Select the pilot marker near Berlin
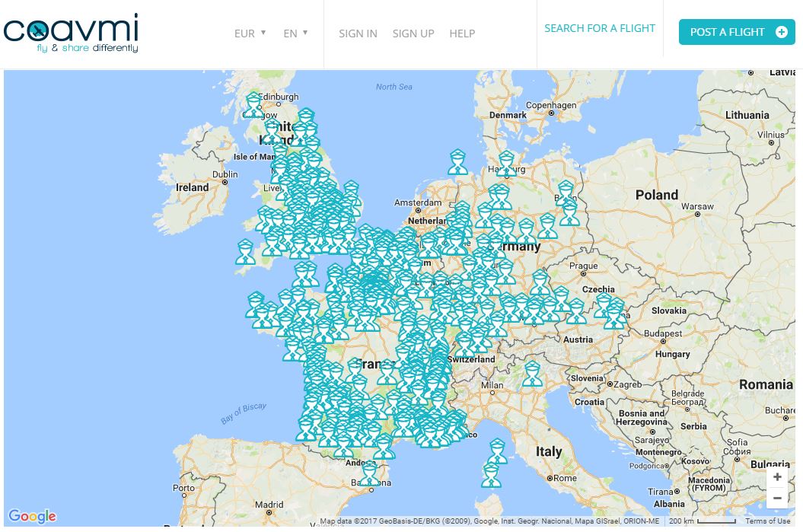Screen dimensions: 803x532 pos(566,193)
